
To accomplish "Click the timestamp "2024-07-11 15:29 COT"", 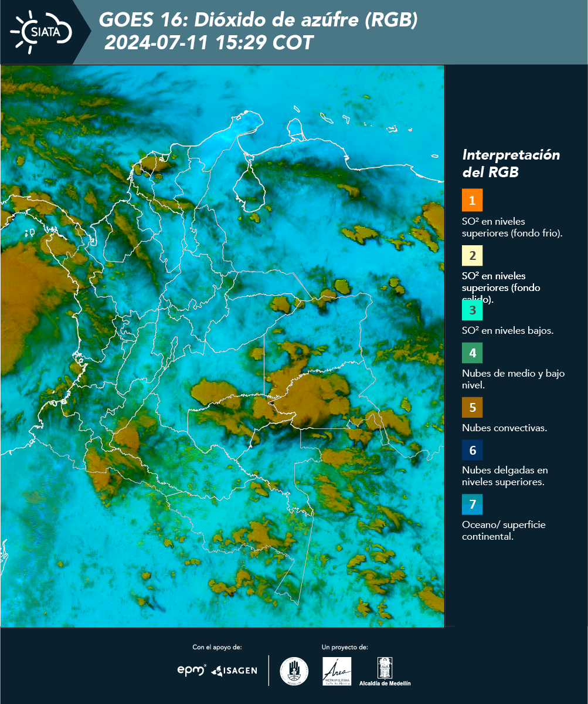I will click(209, 43).
